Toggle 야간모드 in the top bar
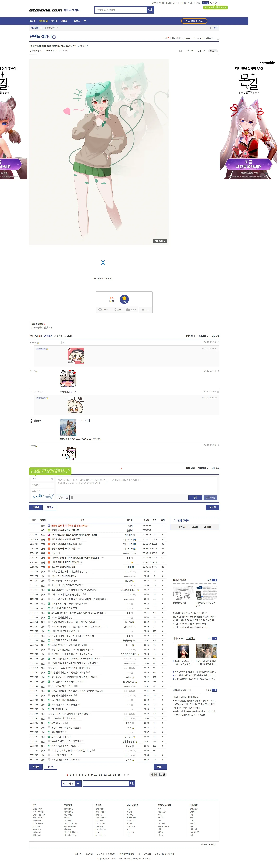 [x=215, y=3]
